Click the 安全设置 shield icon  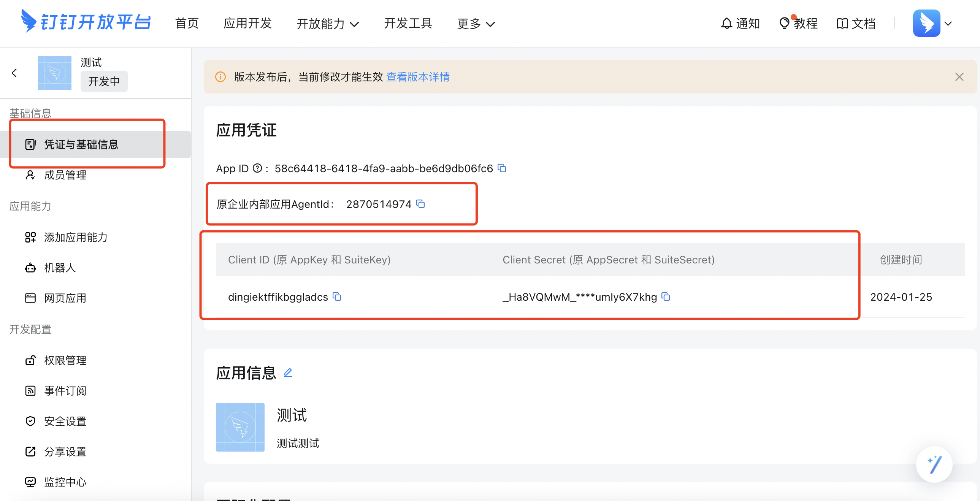click(x=30, y=422)
